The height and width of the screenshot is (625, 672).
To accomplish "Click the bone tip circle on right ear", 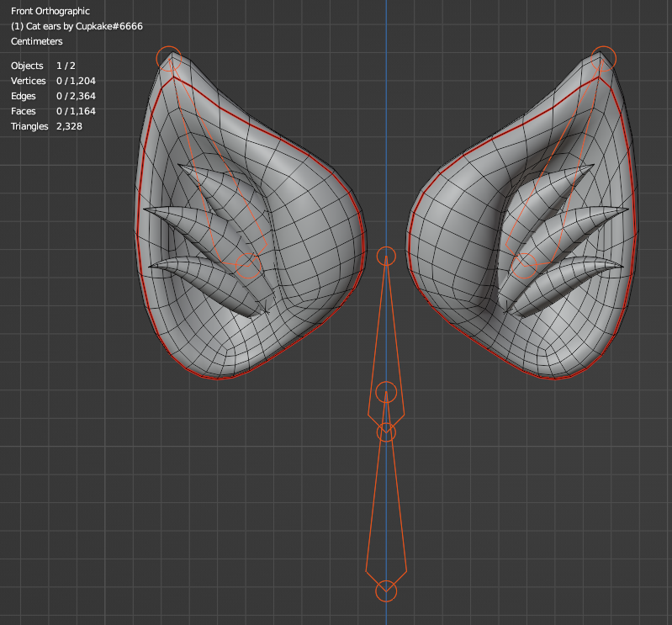I will pos(604,58).
